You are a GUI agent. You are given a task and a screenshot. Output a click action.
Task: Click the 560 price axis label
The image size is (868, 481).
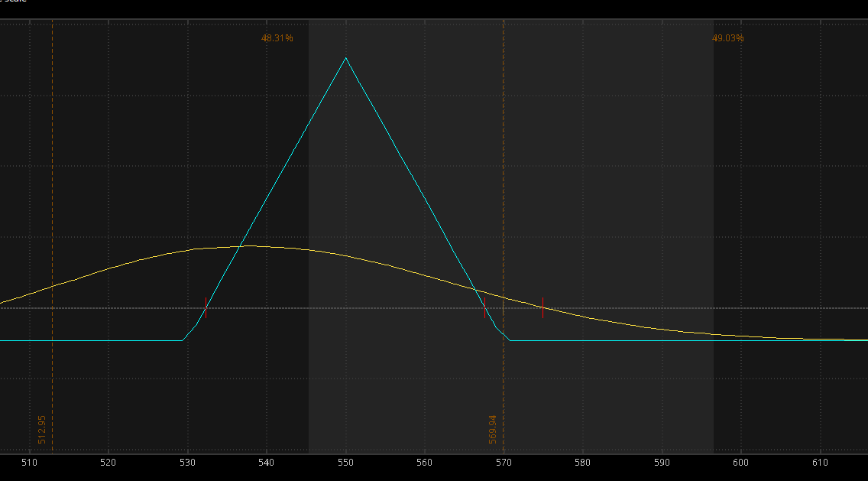tap(425, 462)
